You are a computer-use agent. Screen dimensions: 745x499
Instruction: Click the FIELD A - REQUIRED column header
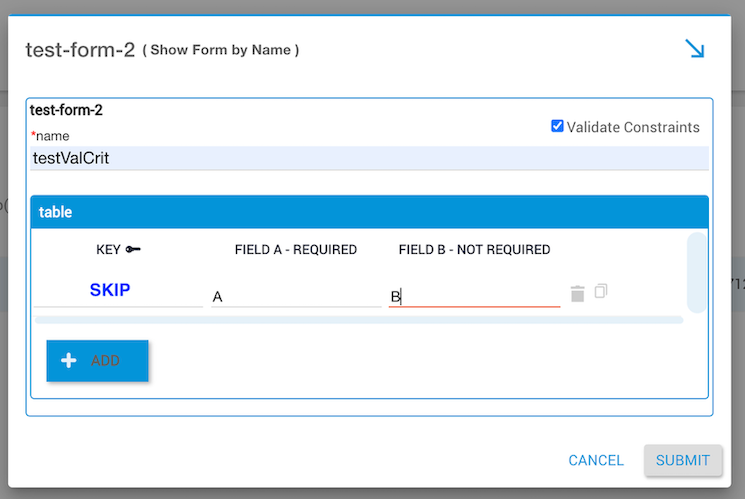(x=296, y=250)
